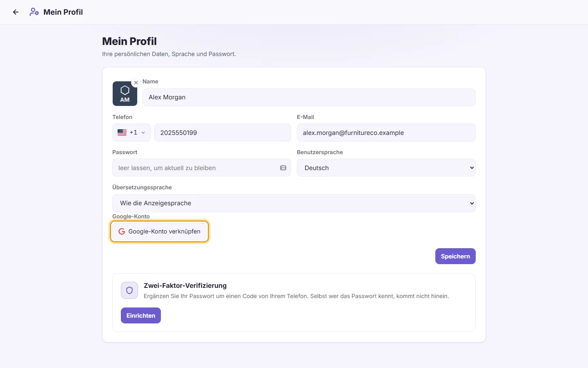Click the Passwort input field
Screen dimensions: 588x368
pos(202,168)
